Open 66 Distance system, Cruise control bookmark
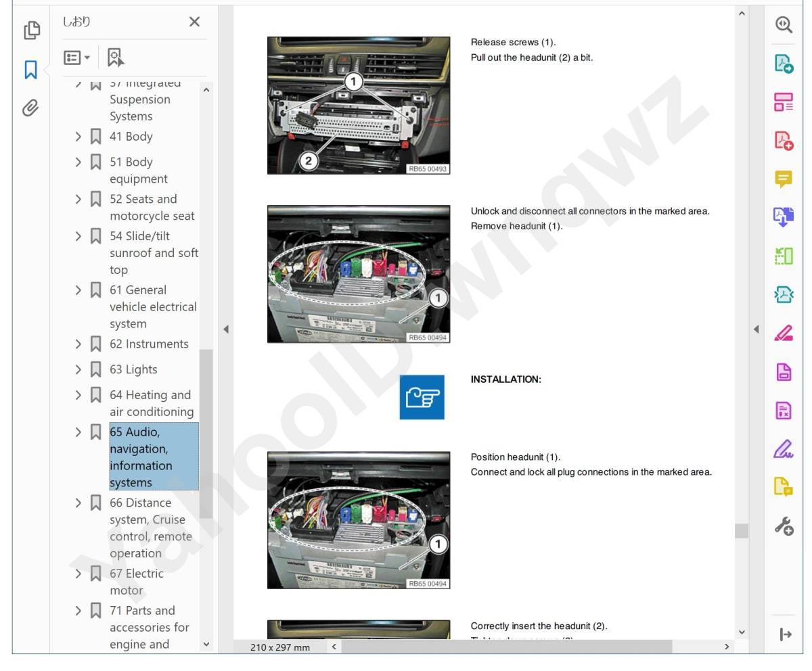This screenshot has width=812, height=671. click(151, 528)
